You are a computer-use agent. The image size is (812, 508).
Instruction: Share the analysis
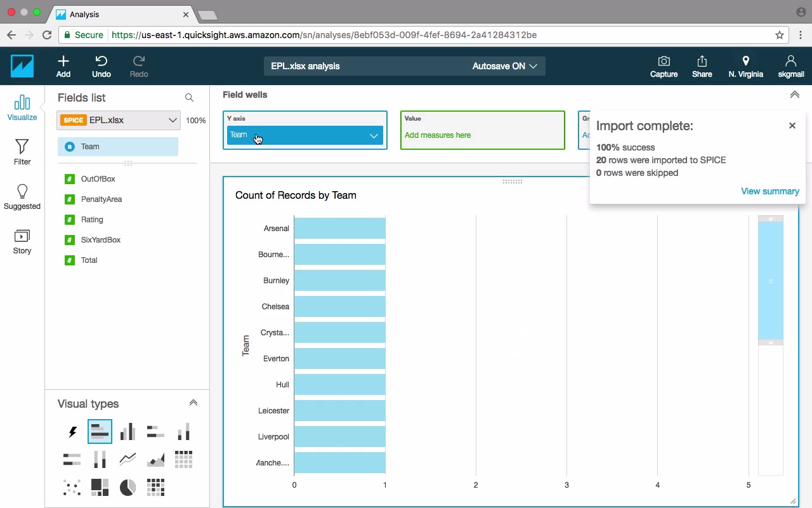tap(702, 66)
